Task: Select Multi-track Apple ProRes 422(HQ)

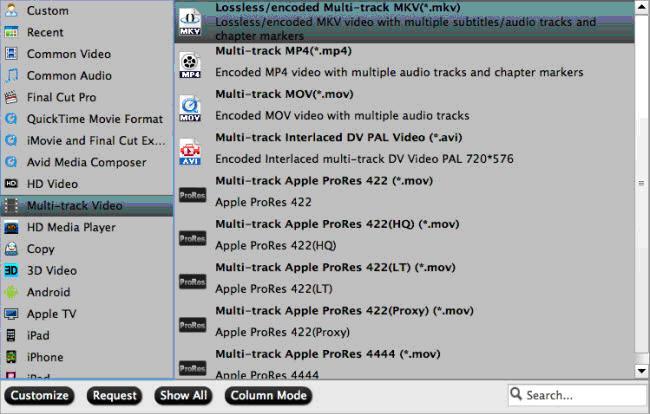Action: [404, 238]
